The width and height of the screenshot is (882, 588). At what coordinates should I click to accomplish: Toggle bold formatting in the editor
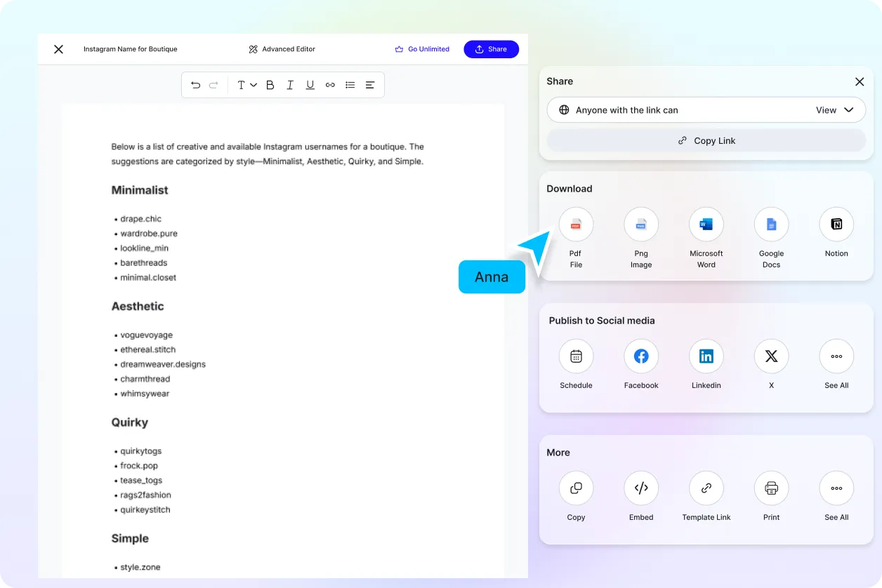click(x=270, y=84)
